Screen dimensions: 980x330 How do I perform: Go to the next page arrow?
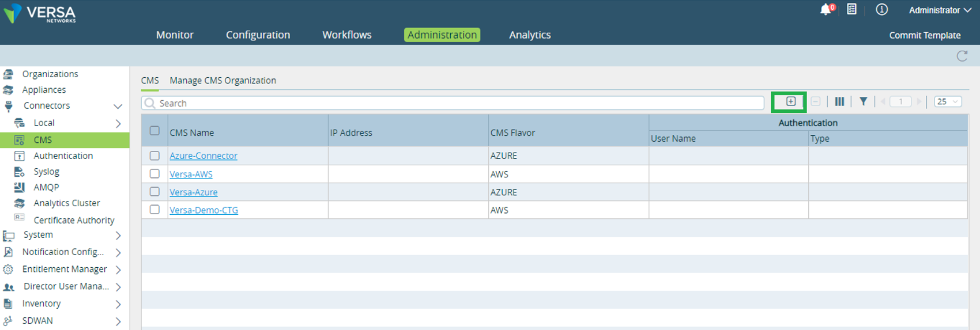(x=918, y=101)
